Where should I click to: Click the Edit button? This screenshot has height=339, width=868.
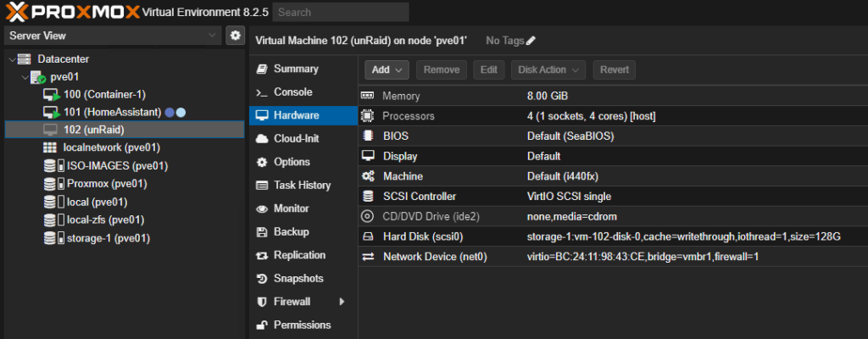coord(489,69)
